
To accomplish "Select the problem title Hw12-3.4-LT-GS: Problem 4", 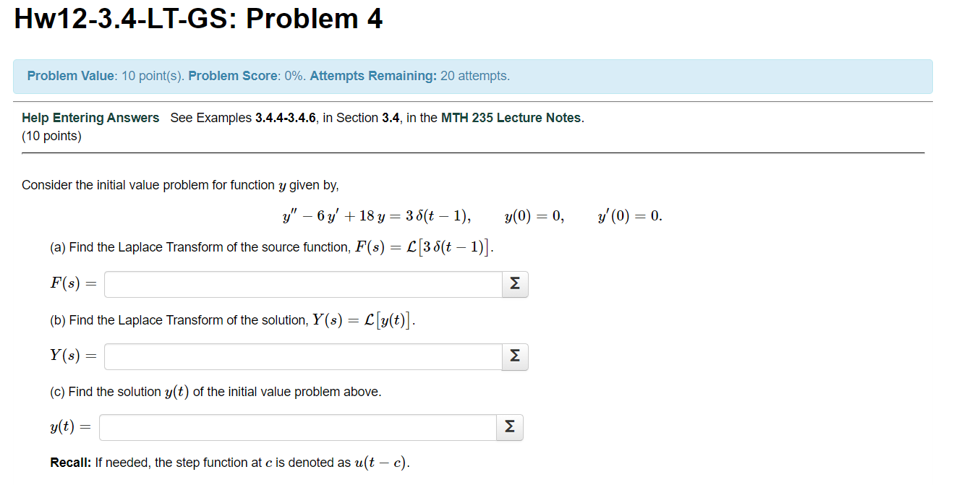I will pos(197,20).
